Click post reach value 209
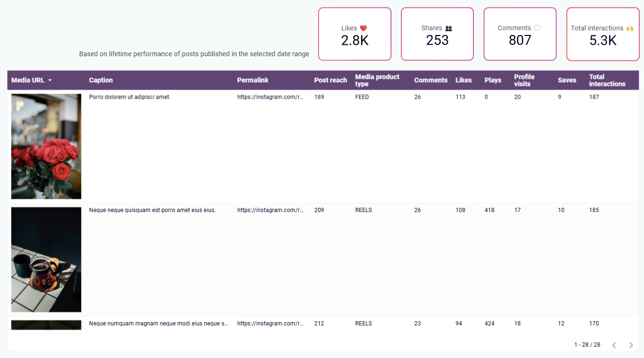This screenshot has height=358, width=644. [319, 210]
